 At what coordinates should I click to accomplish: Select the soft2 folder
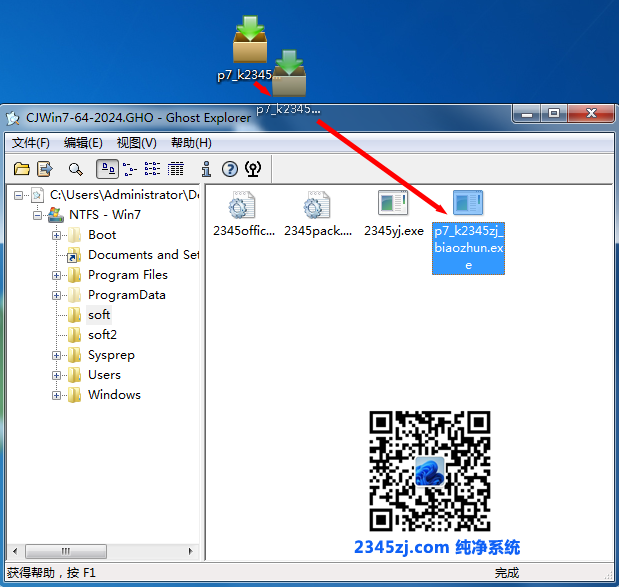(x=102, y=335)
